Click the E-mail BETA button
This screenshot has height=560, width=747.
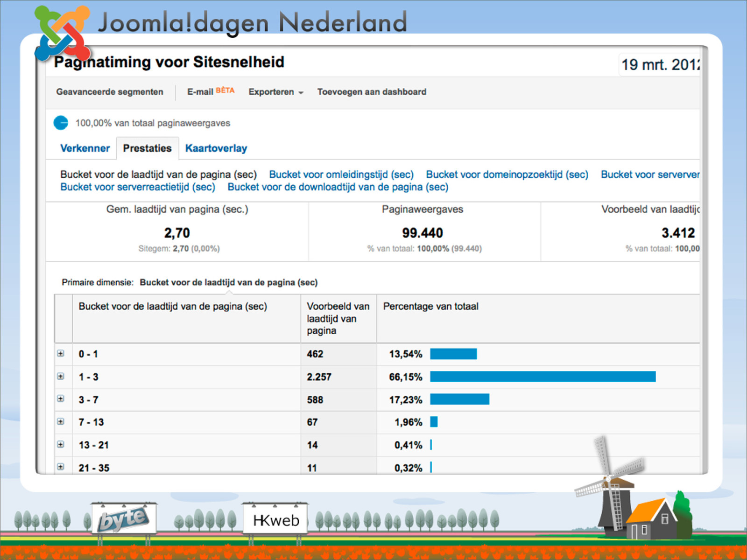pos(211,91)
